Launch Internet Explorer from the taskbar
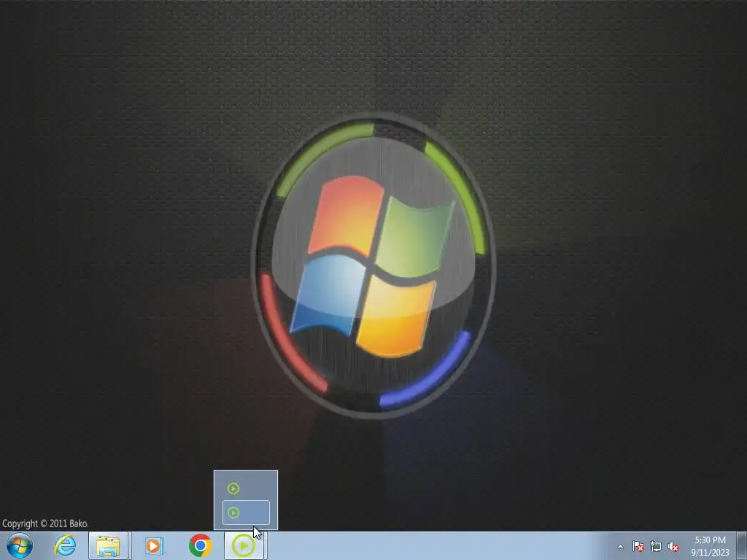The width and height of the screenshot is (747, 560). click(x=65, y=545)
